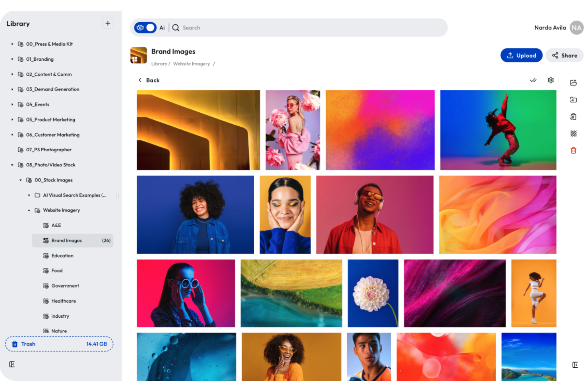Viewport: 588px width, 392px height.
Task: Click the Food collection icon
Action: (46, 271)
